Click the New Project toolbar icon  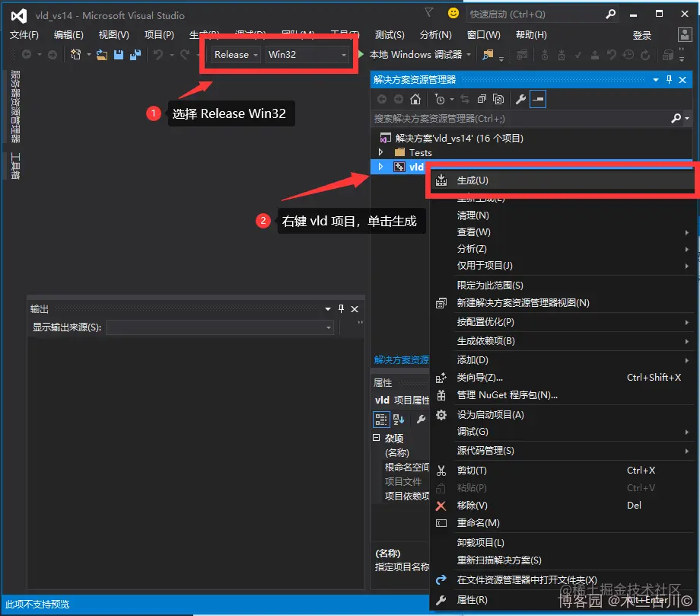tap(76, 55)
